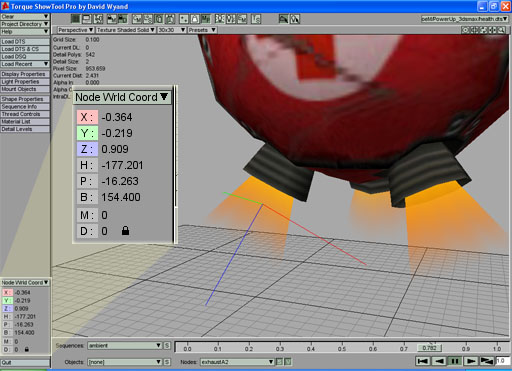Play the sequence forward
Screen dimensions: 512x371
click(471, 361)
